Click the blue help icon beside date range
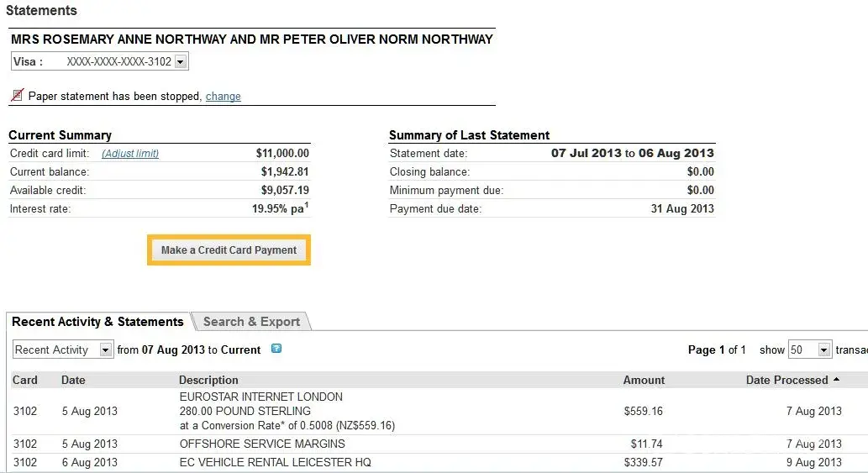The width and height of the screenshot is (868, 473). pos(276,349)
